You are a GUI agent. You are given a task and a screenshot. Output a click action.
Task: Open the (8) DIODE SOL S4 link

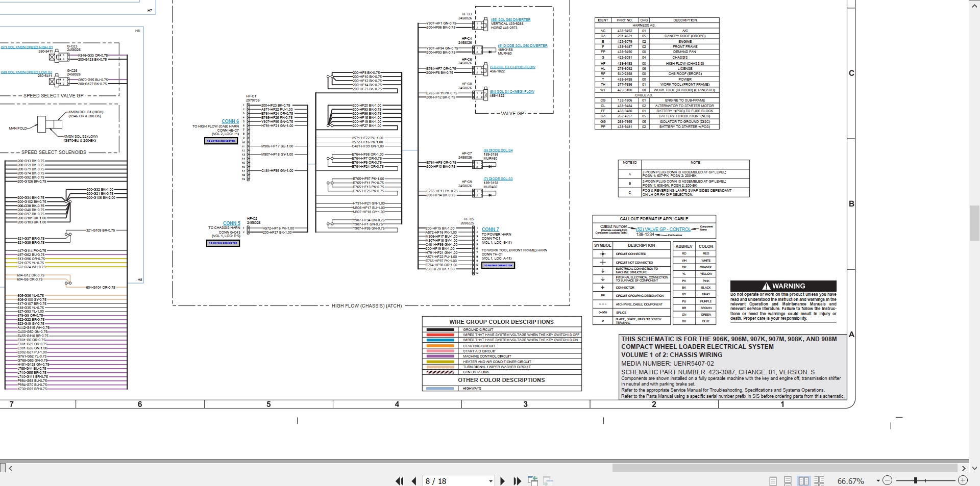click(x=498, y=150)
